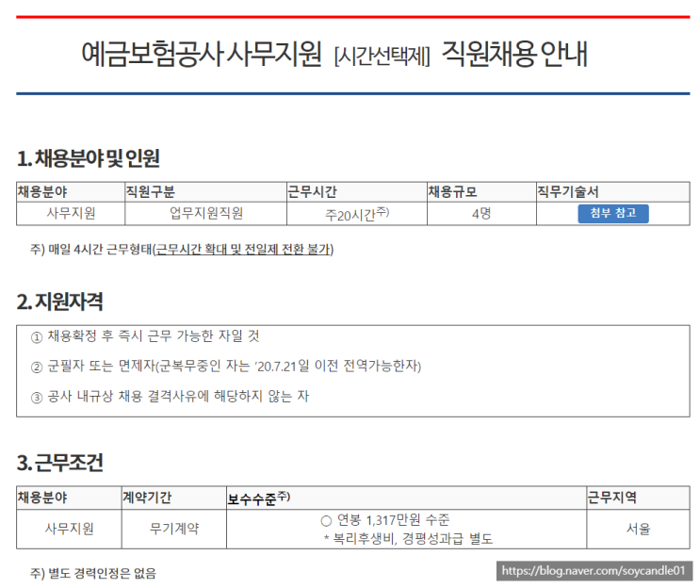Click the 주20시간 cell
700x588 pixels.
tap(357, 214)
